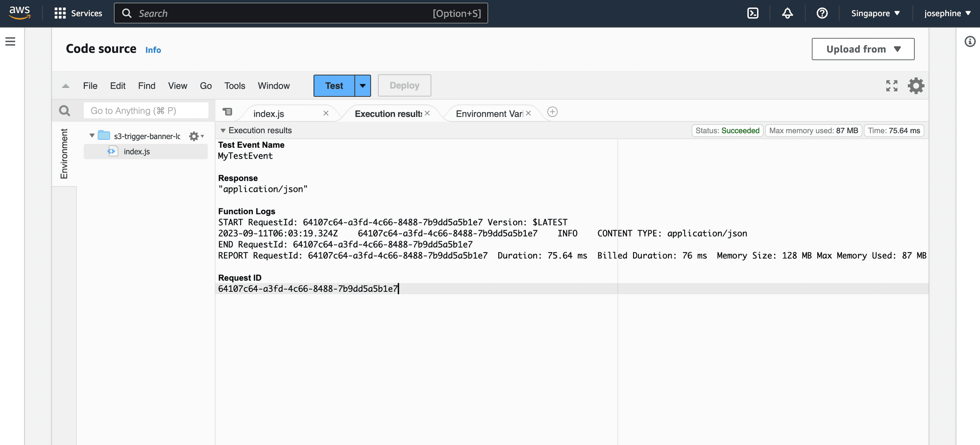
Task: Click the Info link beside Code source
Action: point(153,49)
